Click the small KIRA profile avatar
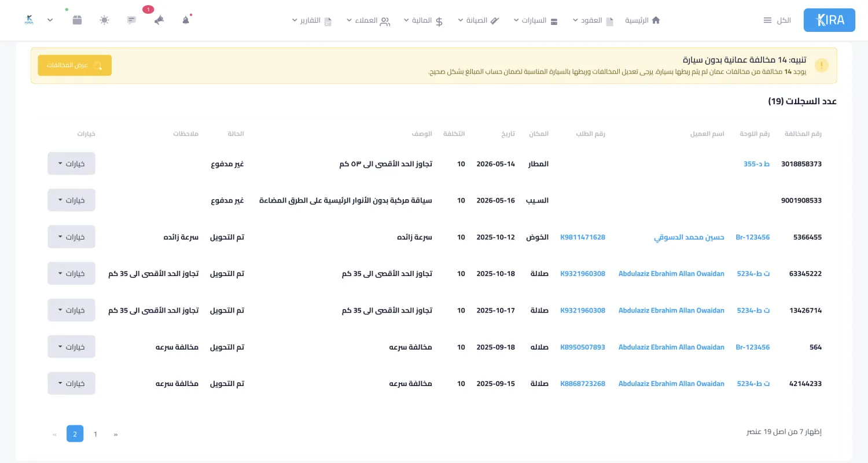The image size is (868, 463). pyautogui.click(x=30, y=20)
